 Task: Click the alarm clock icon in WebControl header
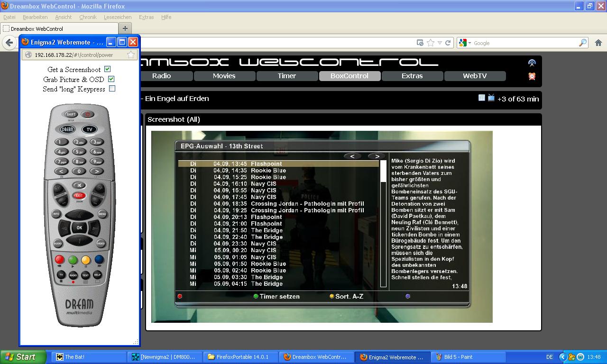[532, 76]
